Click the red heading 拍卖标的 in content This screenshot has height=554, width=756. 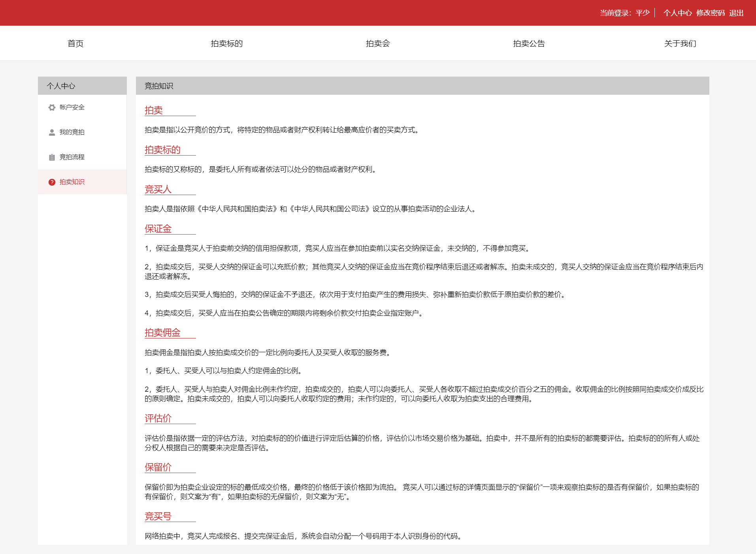tap(162, 150)
